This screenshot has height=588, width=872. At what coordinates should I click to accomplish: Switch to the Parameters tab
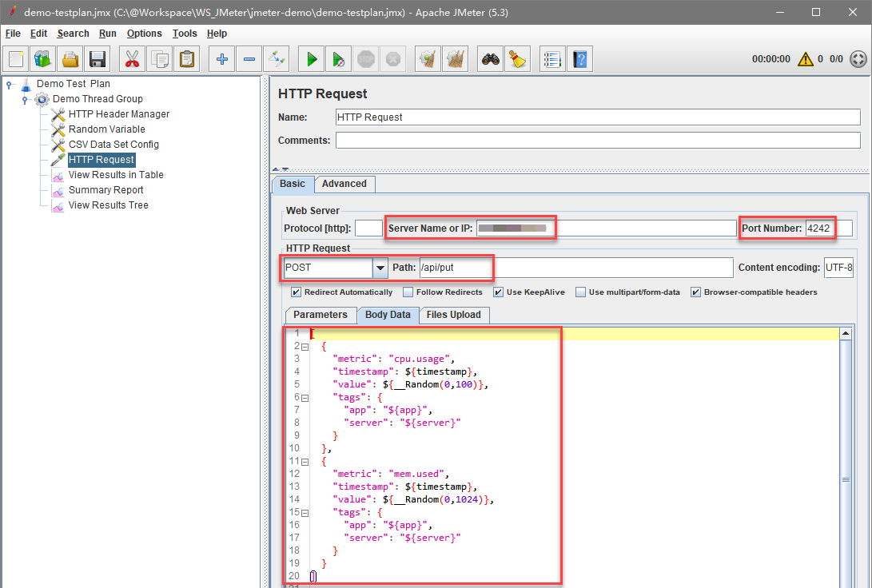(x=321, y=315)
